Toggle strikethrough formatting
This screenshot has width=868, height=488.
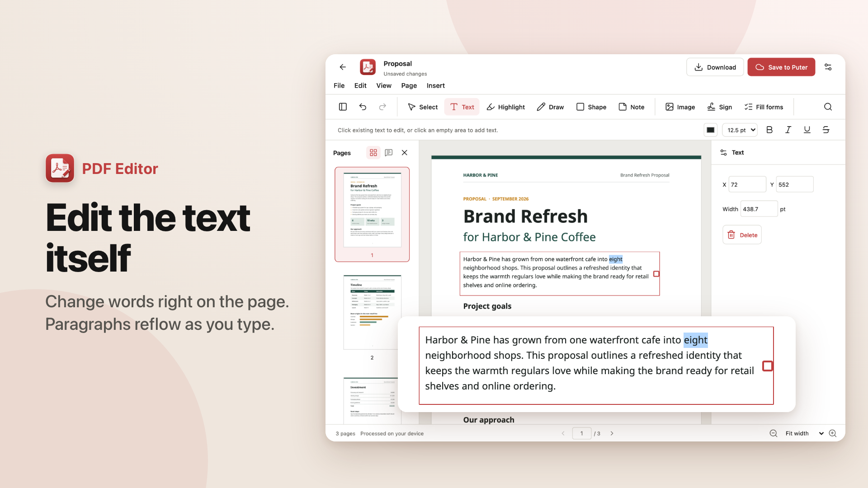(x=826, y=130)
